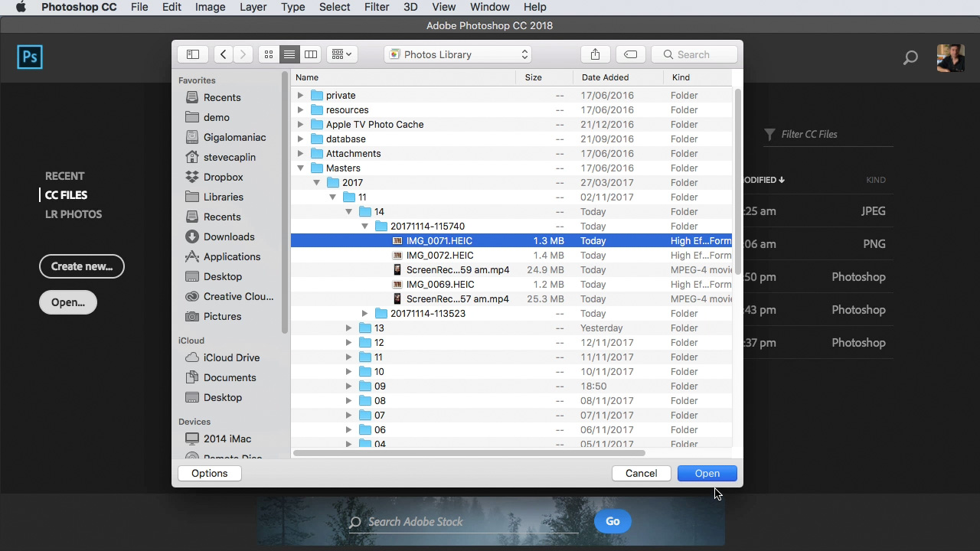Expand the private folder

[300, 95]
